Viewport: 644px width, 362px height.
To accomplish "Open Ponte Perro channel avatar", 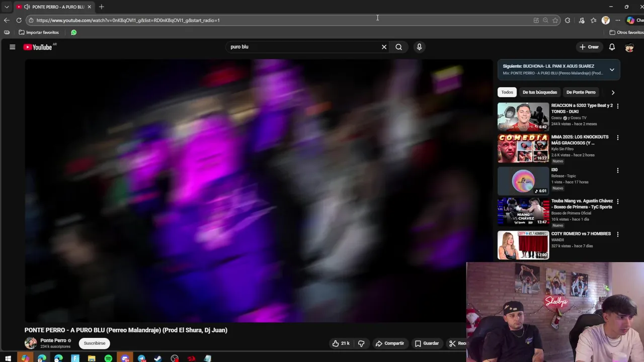I will (x=31, y=343).
